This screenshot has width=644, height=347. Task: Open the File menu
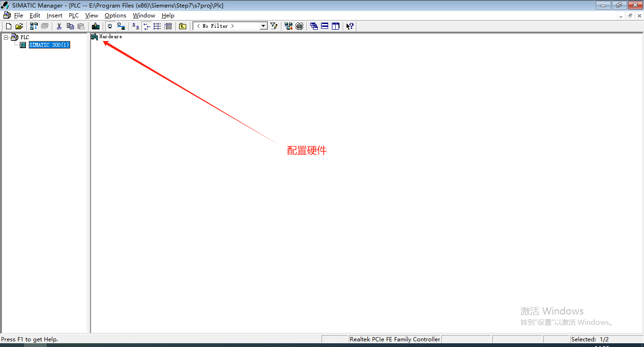[18, 16]
